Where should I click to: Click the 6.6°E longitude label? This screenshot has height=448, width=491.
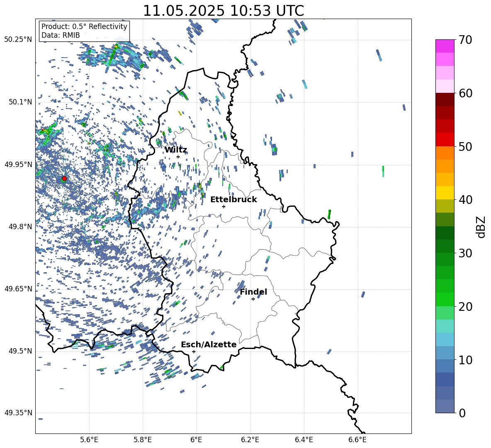pyautogui.click(x=357, y=440)
